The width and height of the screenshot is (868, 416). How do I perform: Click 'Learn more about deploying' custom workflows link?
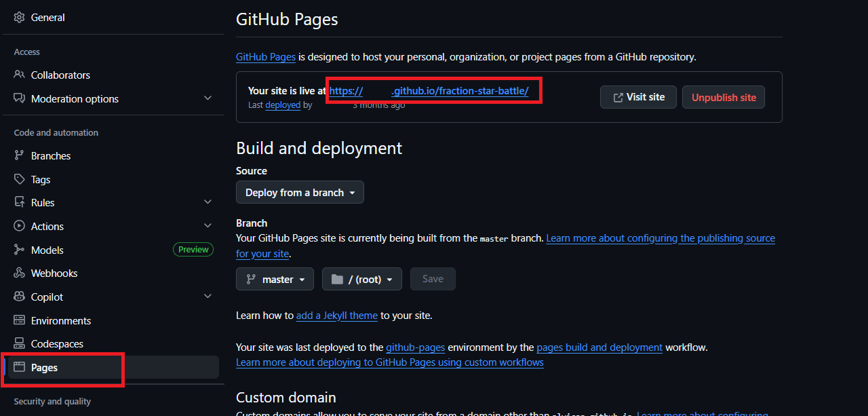pos(390,362)
